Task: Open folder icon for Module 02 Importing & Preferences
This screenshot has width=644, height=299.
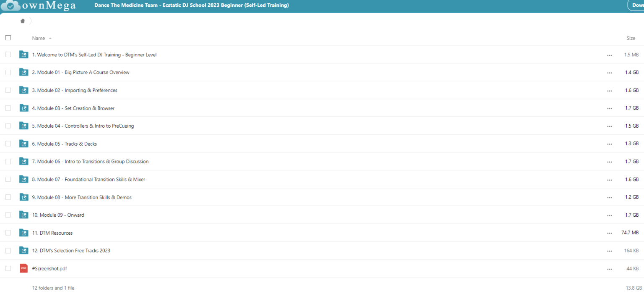Action: [24, 90]
